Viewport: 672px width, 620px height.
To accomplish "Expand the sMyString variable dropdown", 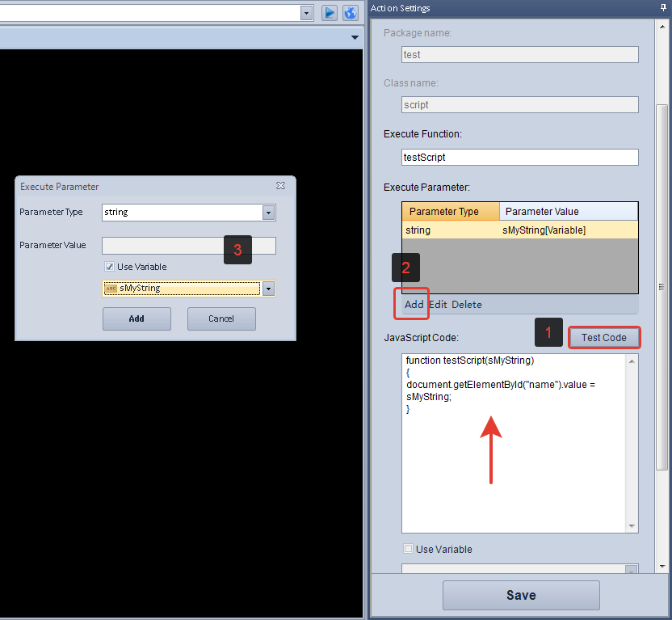I will pyautogui.click(x=268, y=289).
